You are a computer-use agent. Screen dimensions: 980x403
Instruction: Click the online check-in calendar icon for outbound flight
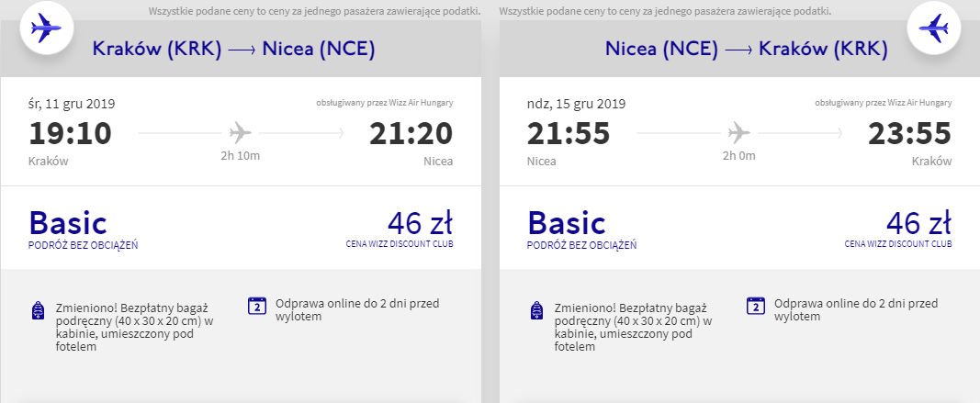tap(257, 307)
